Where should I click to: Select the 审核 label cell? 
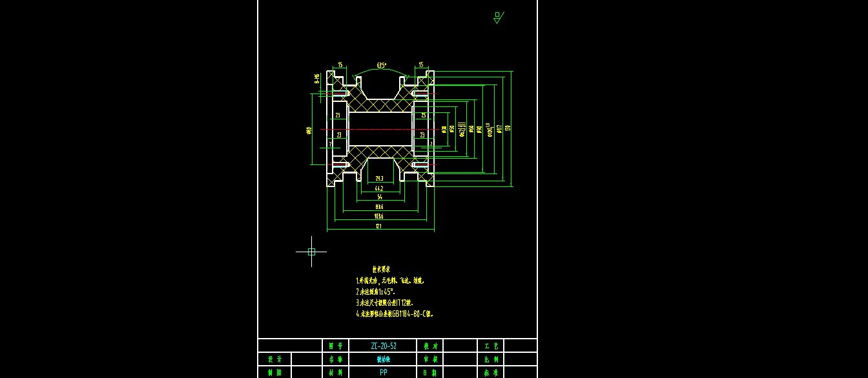click(x=429, y=359)
